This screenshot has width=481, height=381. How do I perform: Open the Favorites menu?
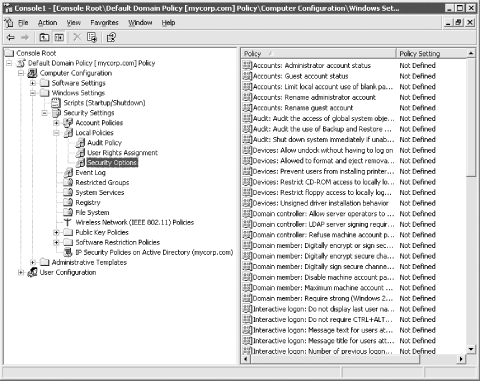[104, 23]
